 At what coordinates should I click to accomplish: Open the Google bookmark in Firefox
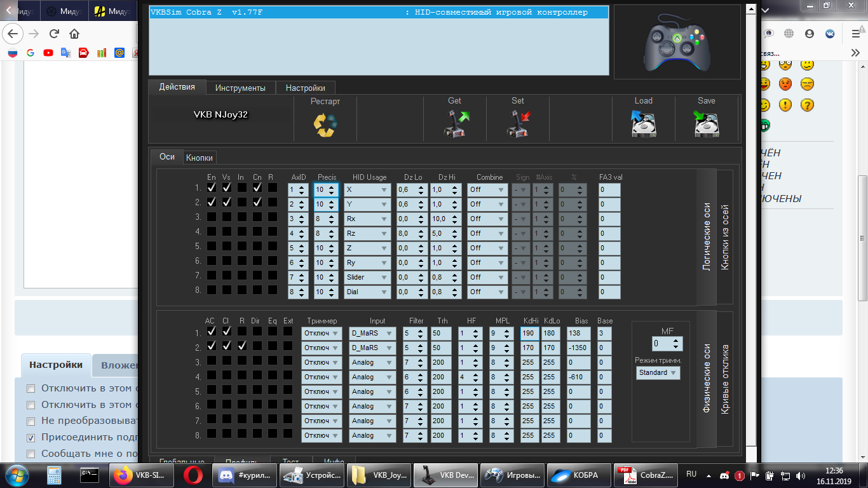31,53
